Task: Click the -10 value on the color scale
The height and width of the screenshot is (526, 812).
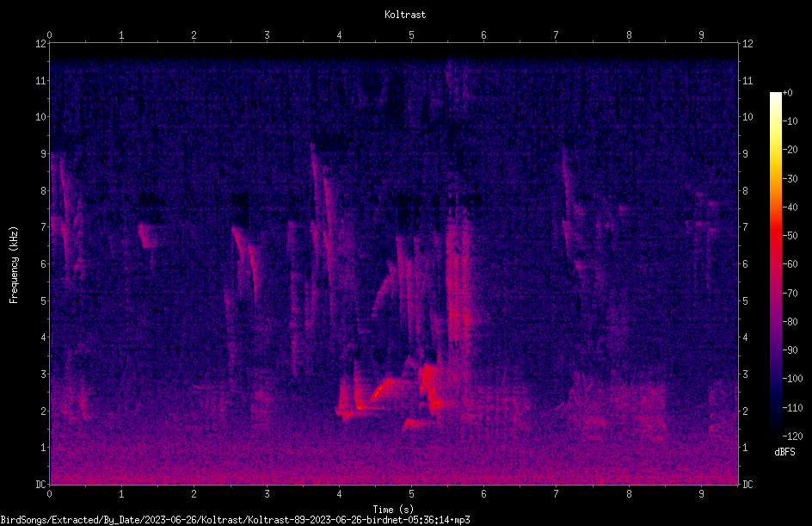Action: [790, 121]
